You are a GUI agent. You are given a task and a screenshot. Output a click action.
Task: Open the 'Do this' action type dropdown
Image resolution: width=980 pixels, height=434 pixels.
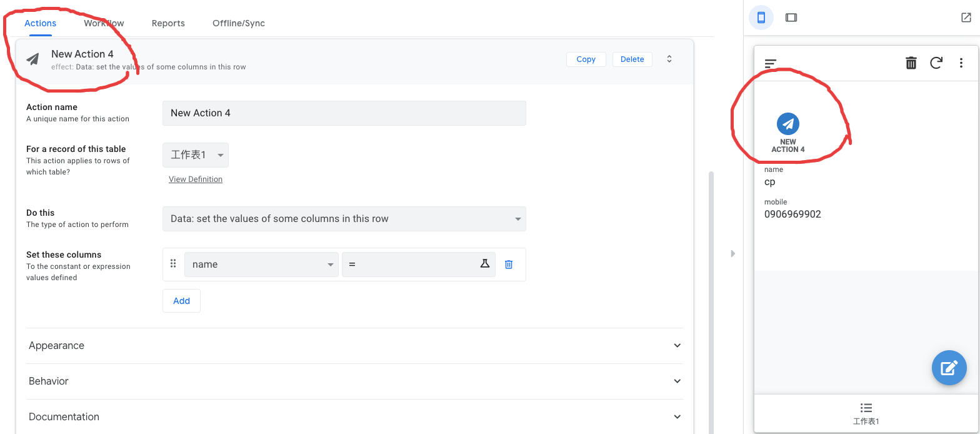point(344,219)
